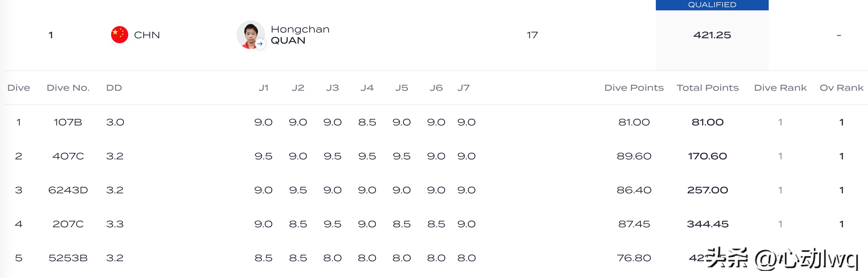Select dive number 107B

click(x=68, y=122)
